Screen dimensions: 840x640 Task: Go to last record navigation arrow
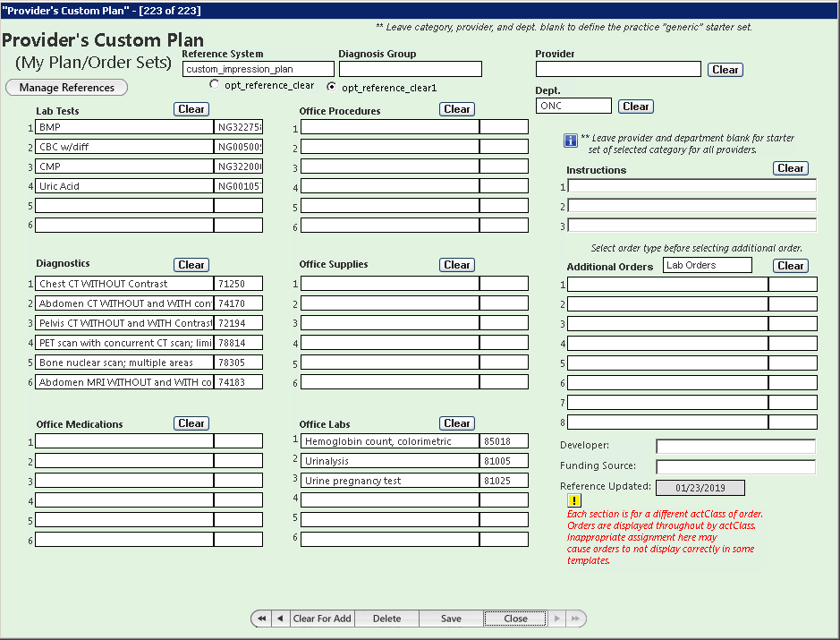(575, 619)
